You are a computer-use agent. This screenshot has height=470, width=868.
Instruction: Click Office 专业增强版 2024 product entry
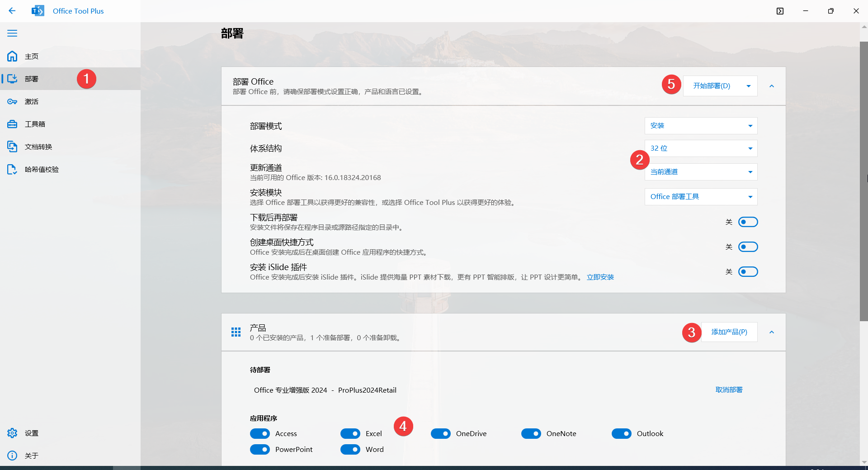click(325, 390)
